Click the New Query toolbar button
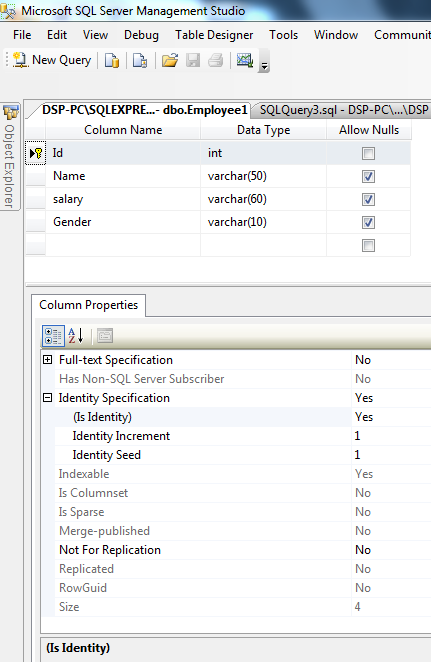Viewport: 431px width, 662px height. 52,60
